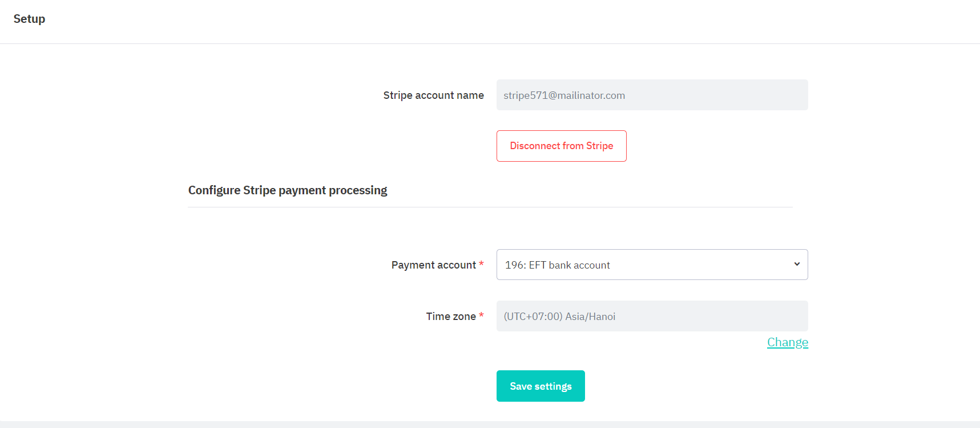Viewport: 980px width, 428px height.
Task: Click the 'Payment account' label
Action: pos(433,265)
